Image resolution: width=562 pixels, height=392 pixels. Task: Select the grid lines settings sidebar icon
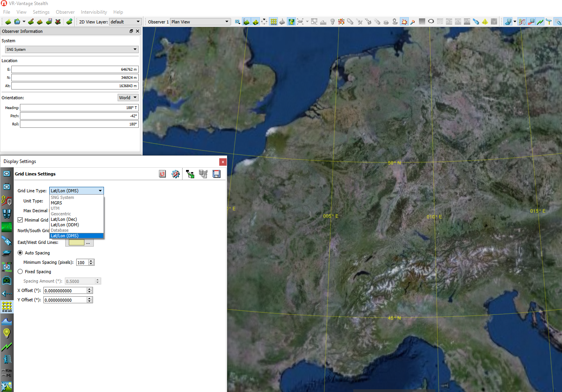coord(7,307)
